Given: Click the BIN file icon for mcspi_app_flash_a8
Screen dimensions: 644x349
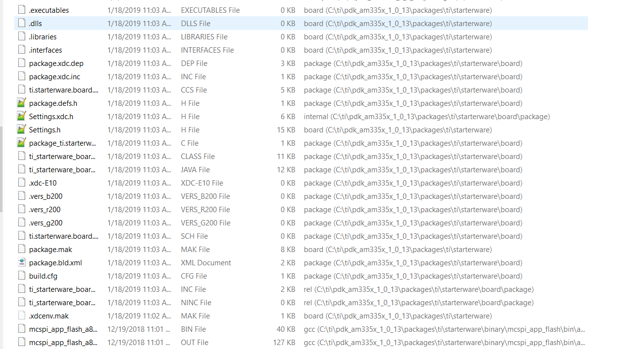Looking at the screenshot, I should click(21, 329).
